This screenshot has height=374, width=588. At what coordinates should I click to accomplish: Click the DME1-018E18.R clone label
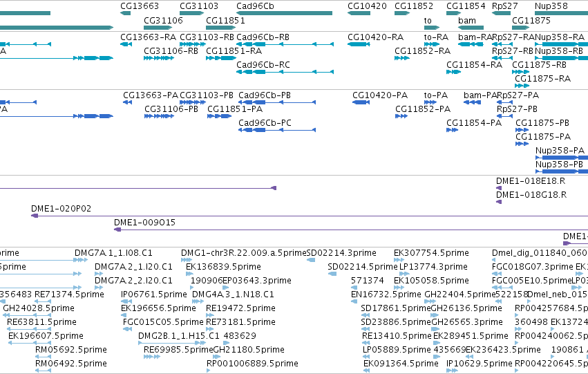[531, 181]
